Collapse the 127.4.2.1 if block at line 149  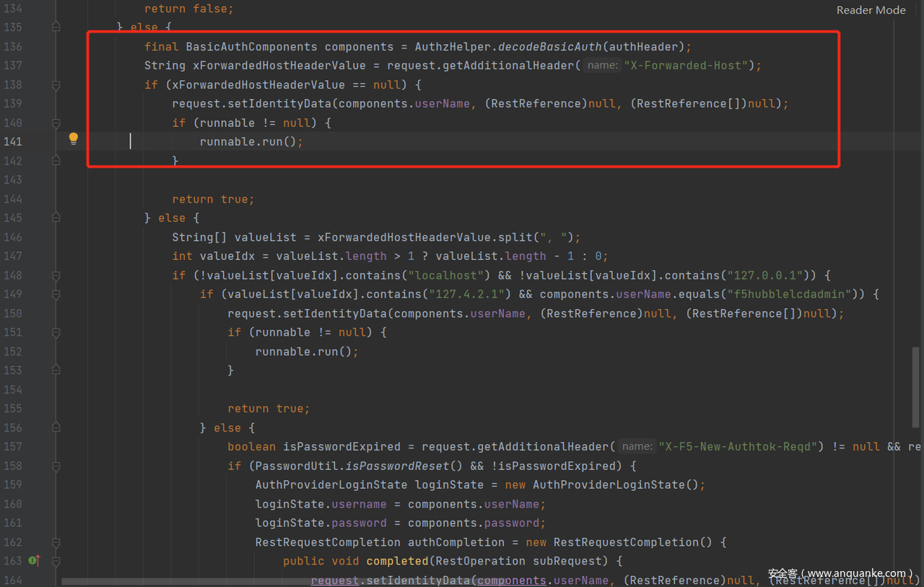point(56,295)
